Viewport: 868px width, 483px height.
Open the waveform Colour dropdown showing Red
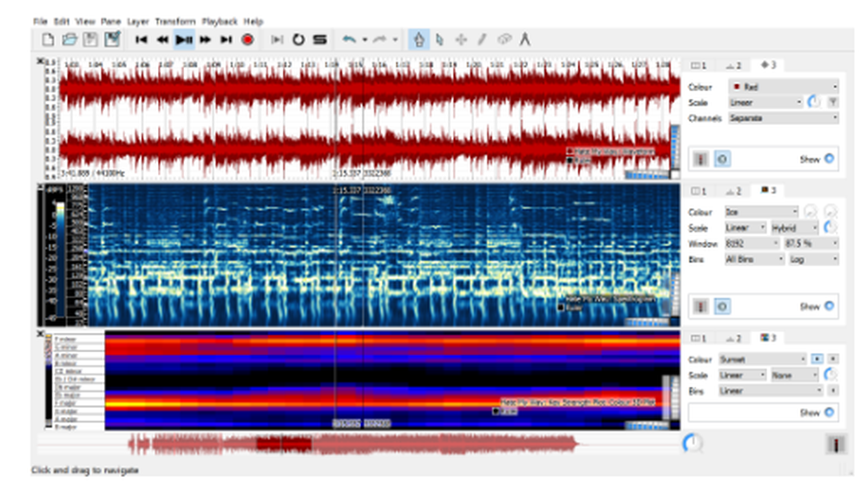(783, 87)
